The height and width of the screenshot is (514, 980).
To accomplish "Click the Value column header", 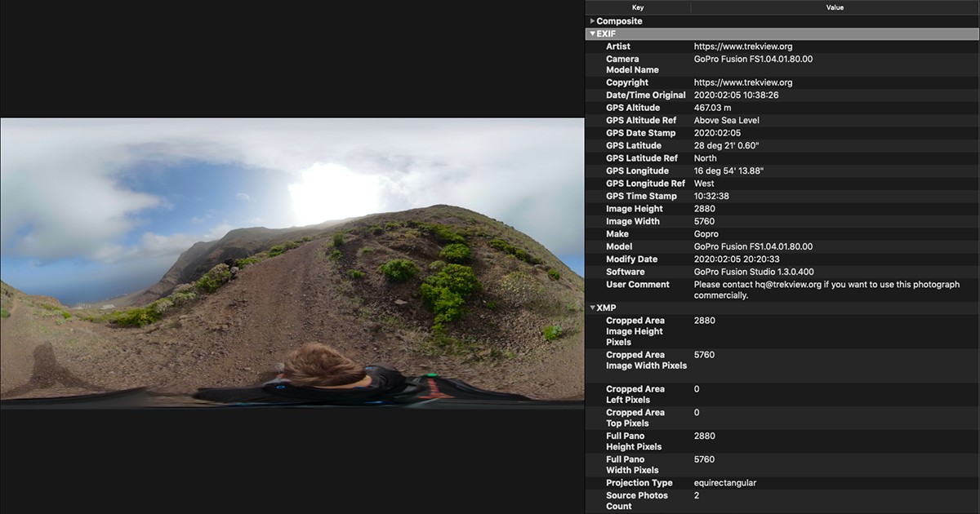I will click(835, 7).
